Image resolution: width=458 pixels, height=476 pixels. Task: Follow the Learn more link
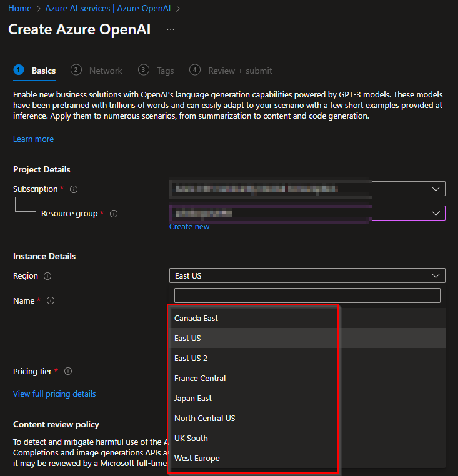[33, 139]
